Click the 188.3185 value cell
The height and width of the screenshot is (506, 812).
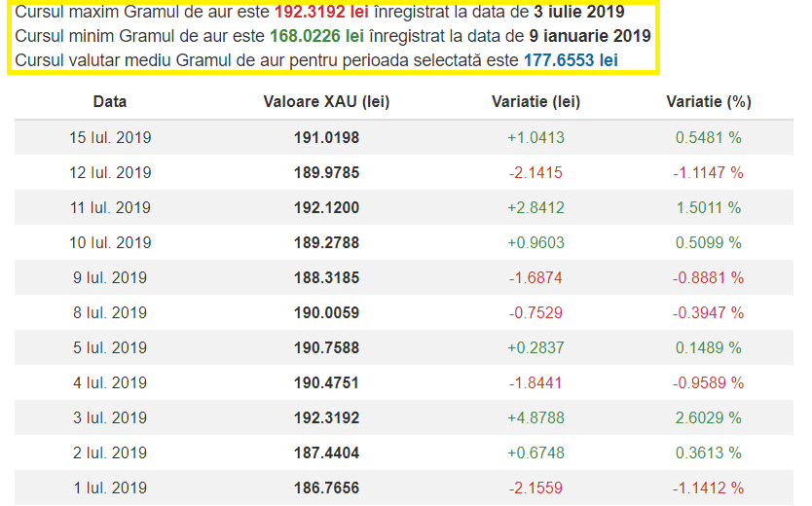click(x=326, y=277)
